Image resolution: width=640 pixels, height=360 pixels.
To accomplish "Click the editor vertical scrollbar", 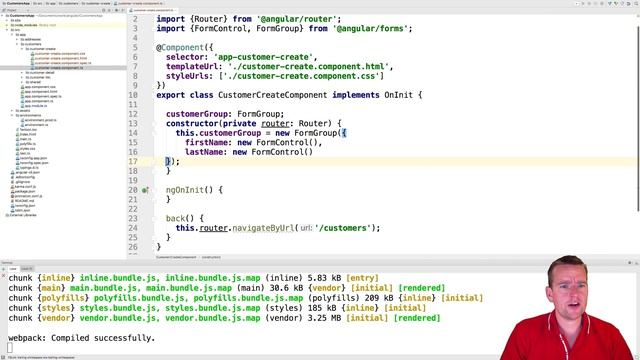I will (638, 118).
